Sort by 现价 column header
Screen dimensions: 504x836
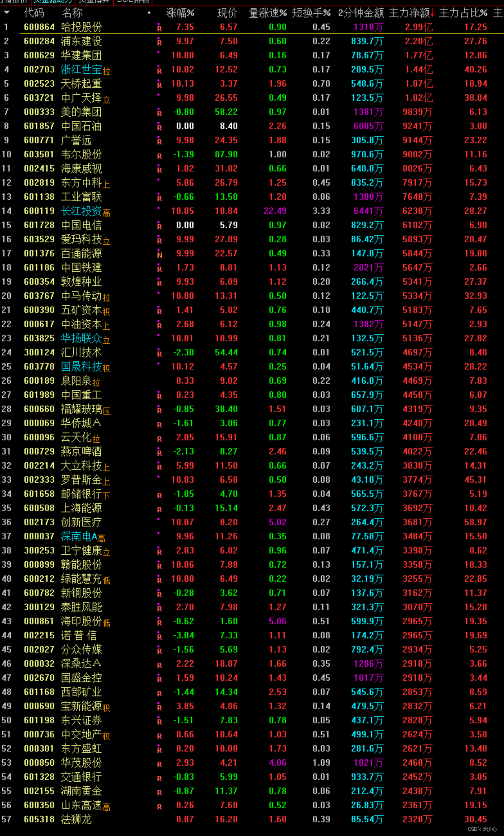(227, 13)
